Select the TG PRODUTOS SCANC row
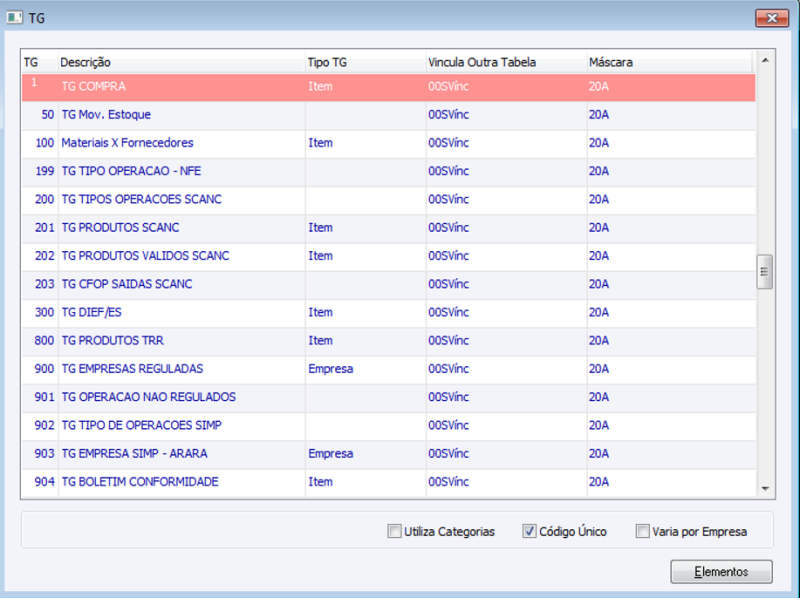800x598 pixels. (389, 228)
